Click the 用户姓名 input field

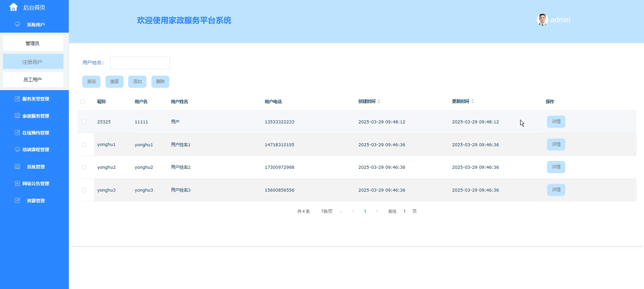point(140,62)
